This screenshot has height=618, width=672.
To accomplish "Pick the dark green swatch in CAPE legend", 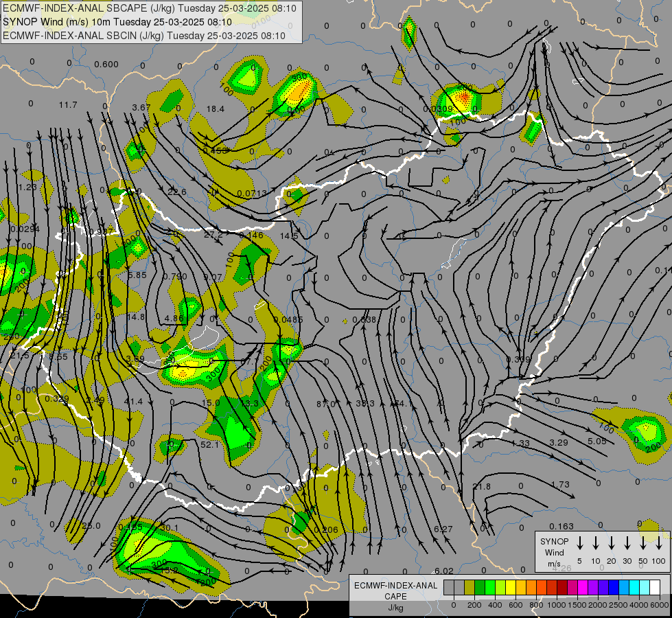I will [x=480, y=588].
